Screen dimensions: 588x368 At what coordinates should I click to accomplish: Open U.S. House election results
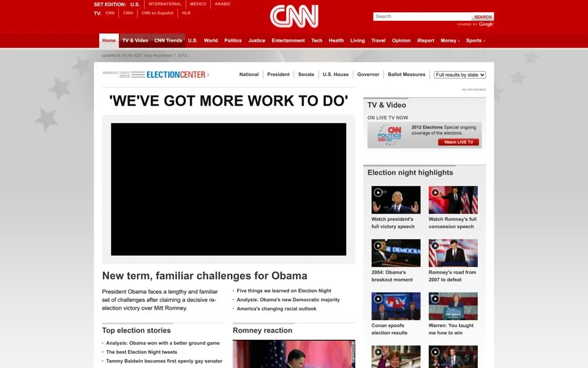336,74
